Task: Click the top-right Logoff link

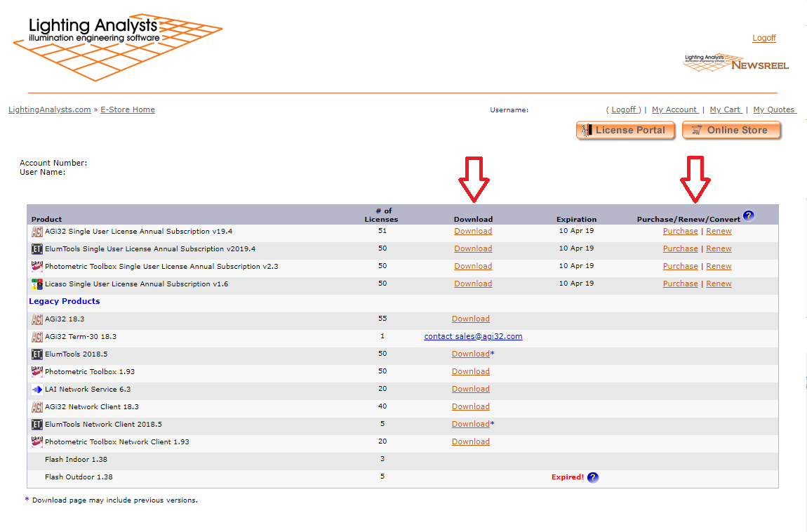Action: click(763, 38)
